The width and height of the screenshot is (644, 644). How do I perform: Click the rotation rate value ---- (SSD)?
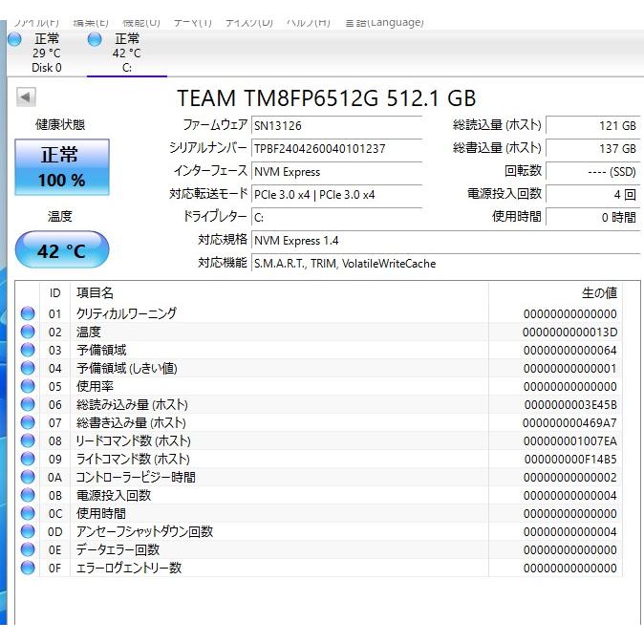592,171
